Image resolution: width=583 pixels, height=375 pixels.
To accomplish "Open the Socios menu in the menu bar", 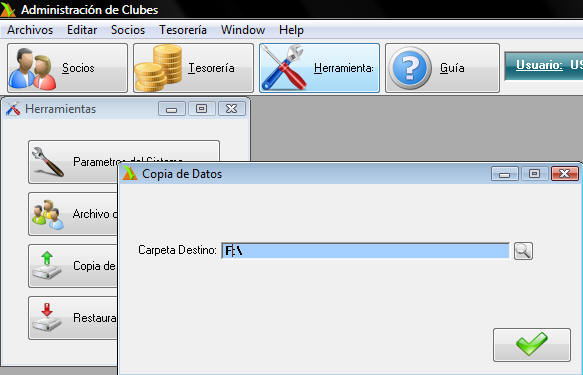I will 128,30.
